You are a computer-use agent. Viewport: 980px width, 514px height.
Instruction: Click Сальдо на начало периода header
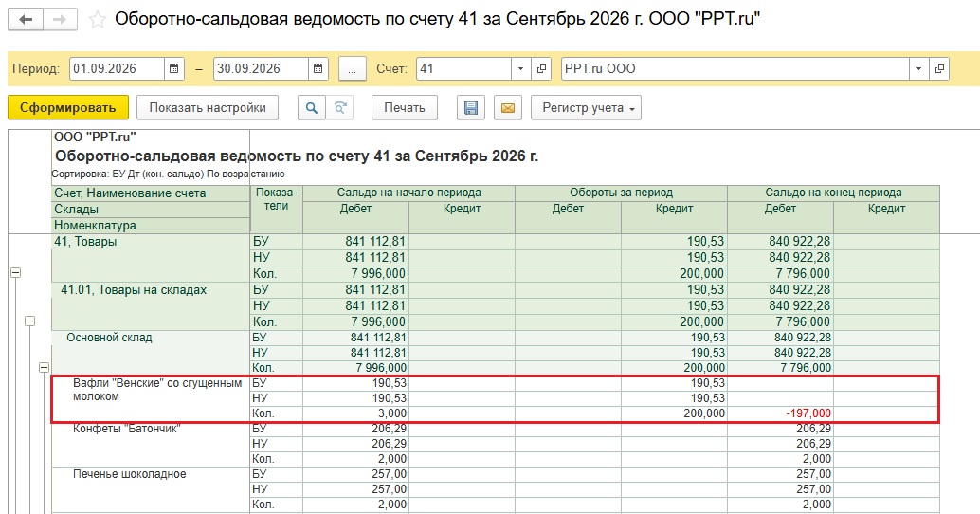408,193
